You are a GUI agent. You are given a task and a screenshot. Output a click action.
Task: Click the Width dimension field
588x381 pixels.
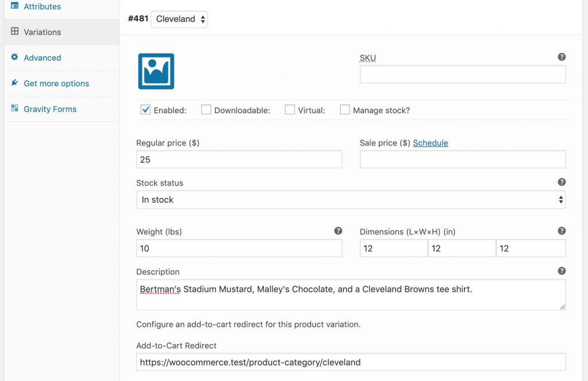[x=462, y=248]
